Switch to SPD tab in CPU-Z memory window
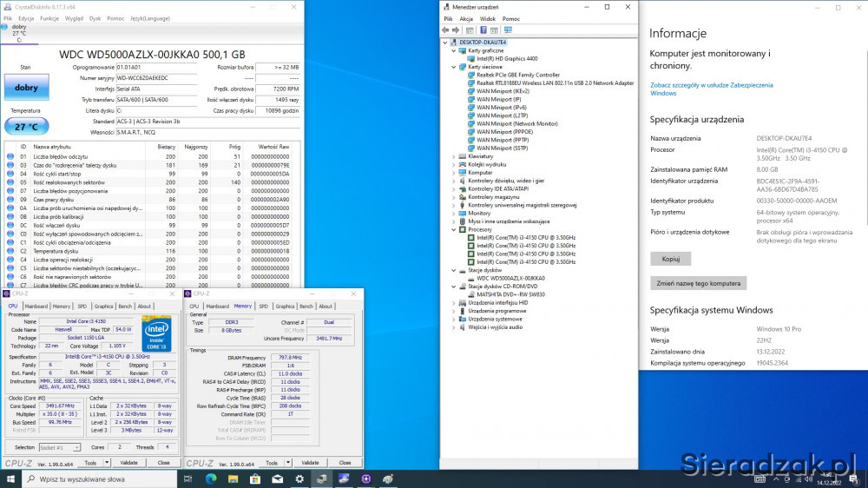 tap(264, 307)
